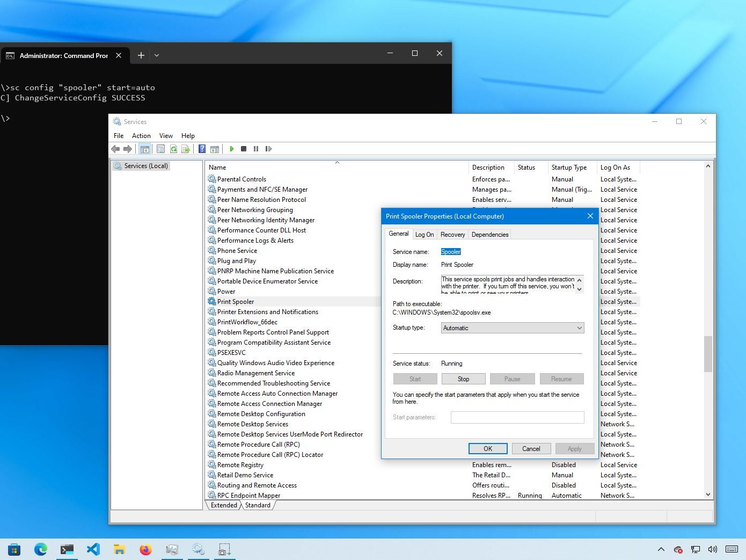Click OK in Print Spooler Properties
This screenshot has width=746, height=560.
(x=487, y=449)
